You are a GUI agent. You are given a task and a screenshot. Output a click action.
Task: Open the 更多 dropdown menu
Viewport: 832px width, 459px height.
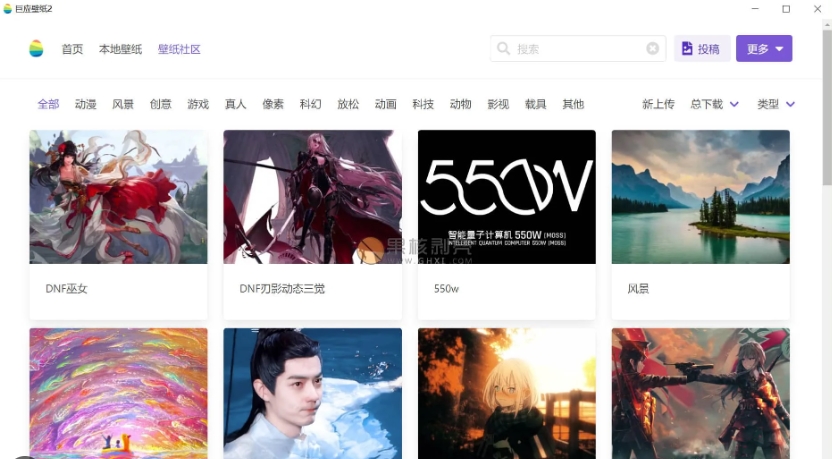tap(764, 49)
